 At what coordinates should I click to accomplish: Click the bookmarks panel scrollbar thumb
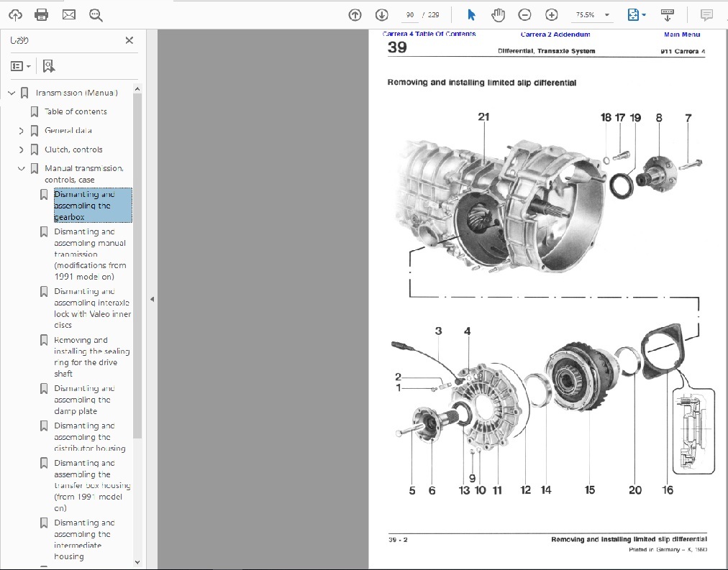pyautogui.click(x=137, y=266)
